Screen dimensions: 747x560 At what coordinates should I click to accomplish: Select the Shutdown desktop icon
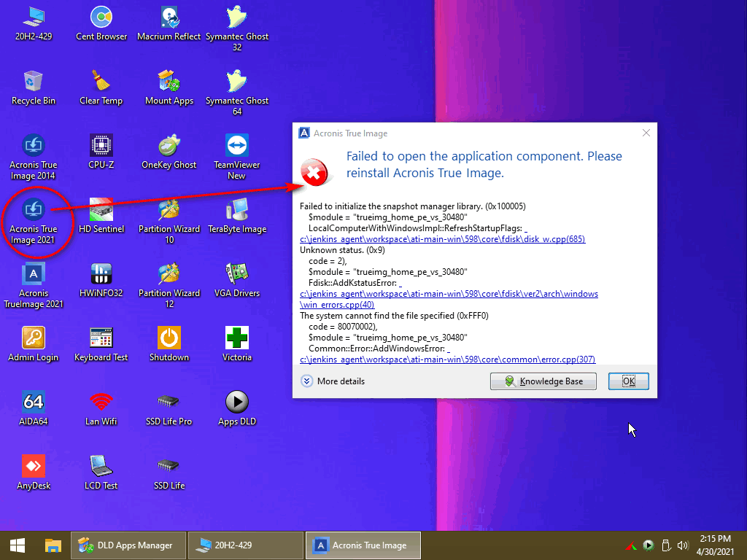point(169,345)
